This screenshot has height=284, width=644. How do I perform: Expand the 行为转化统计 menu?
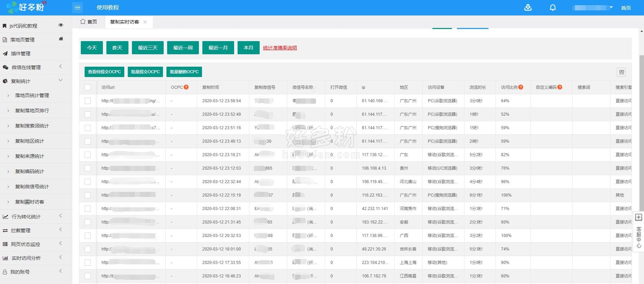tap(36, 217)
